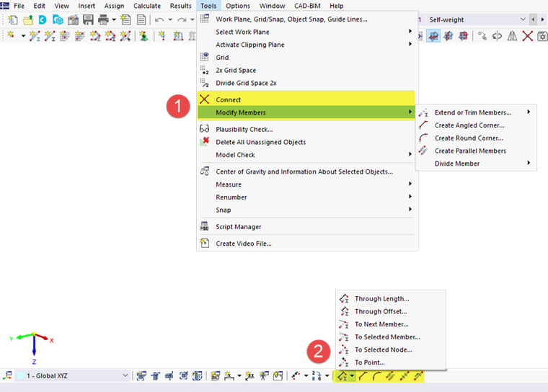Click the Save floppy disk icon
Viewport: 548px width, 392px height.
(88, 19)
